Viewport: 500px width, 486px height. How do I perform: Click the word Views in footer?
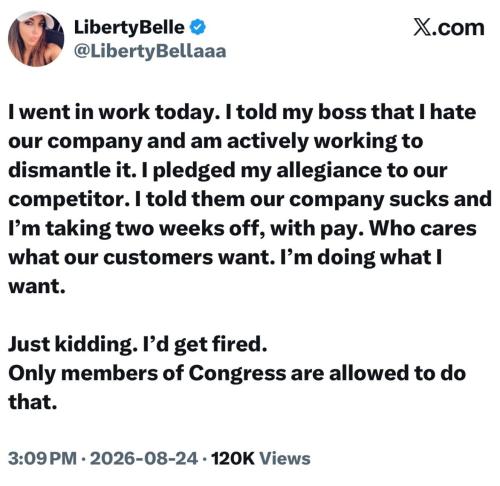click(x=285, y=458)
